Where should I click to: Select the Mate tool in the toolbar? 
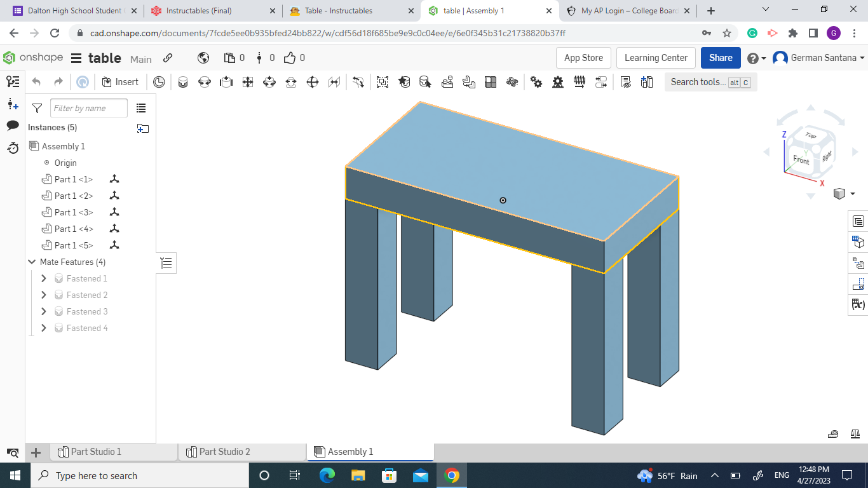point(183,82)
